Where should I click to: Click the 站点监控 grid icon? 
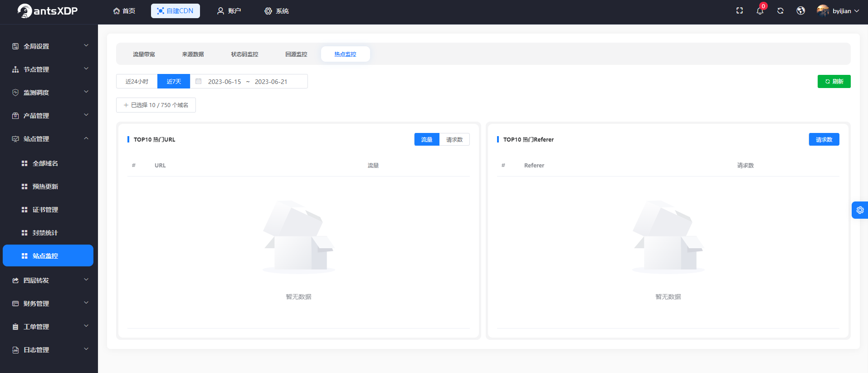[24, 256]
